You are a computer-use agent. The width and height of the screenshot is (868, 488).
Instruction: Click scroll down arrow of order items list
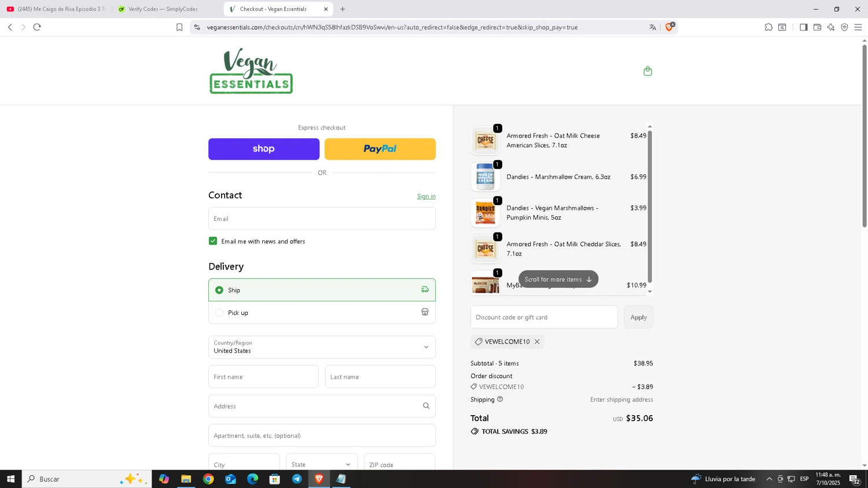(x=649, y=292)
